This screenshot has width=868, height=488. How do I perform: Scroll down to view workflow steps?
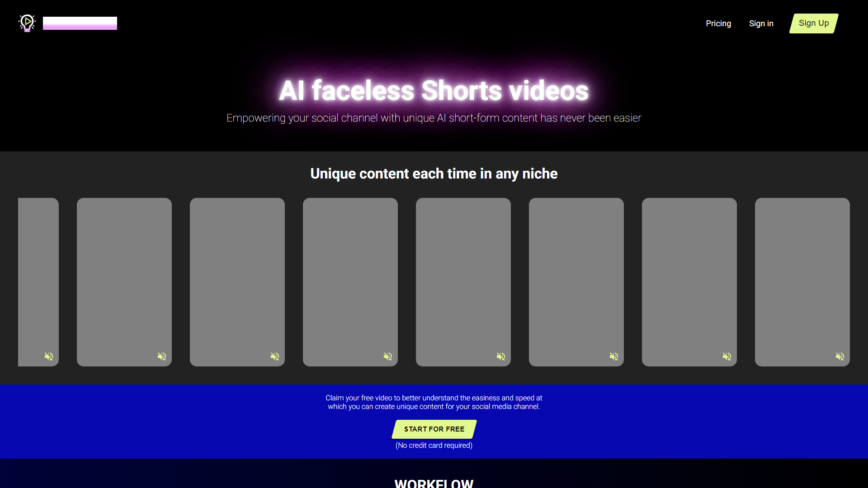pyautogui.click(x=434, y=483)
